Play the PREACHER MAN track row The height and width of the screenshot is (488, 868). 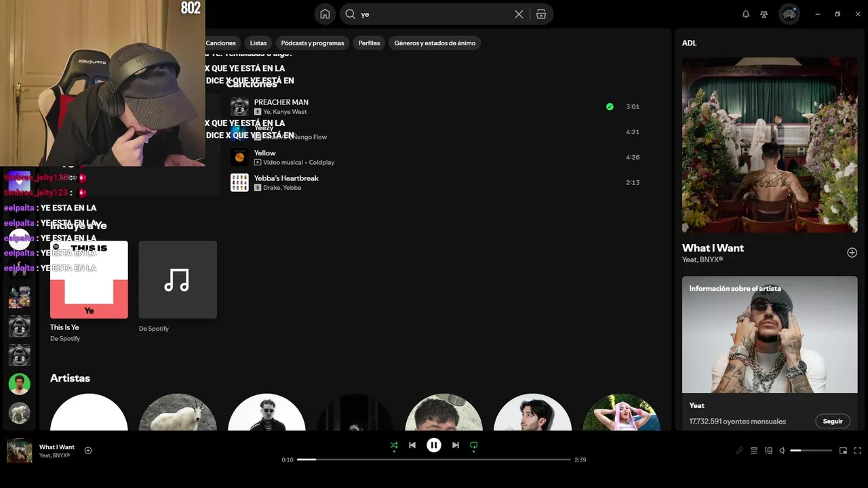coord(434,106)
